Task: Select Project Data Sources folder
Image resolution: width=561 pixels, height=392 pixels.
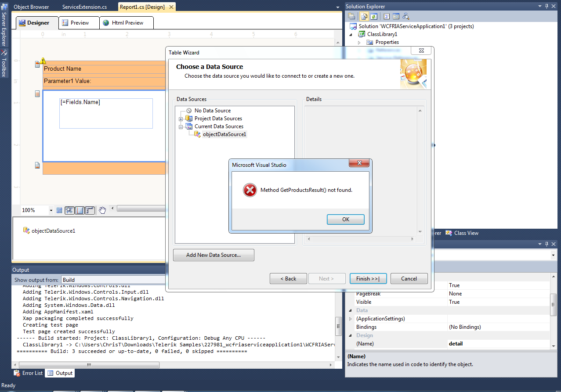Action: coord(218,119)
